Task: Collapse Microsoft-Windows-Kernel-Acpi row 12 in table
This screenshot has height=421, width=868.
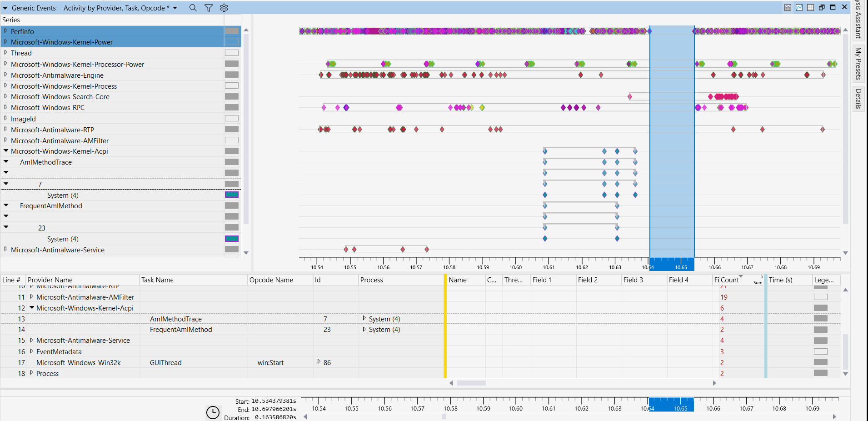Action: pos(32,308)
